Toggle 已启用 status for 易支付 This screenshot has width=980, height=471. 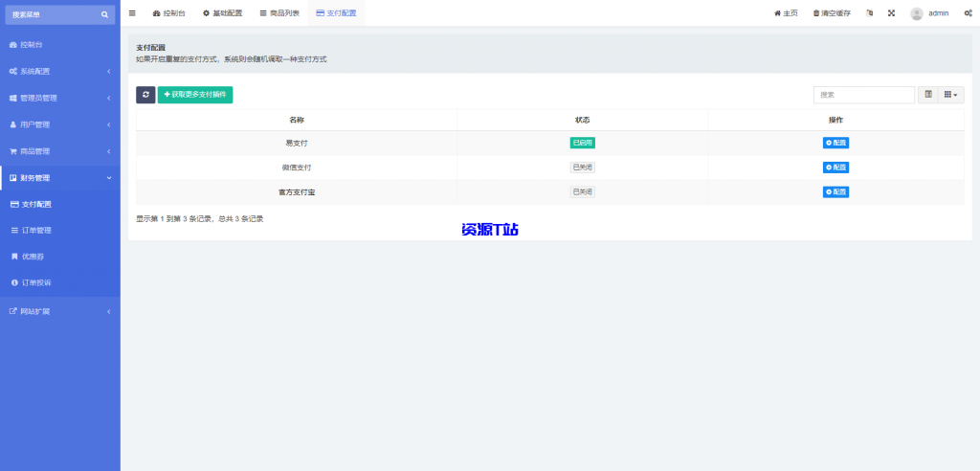click(x=583, y=143)
